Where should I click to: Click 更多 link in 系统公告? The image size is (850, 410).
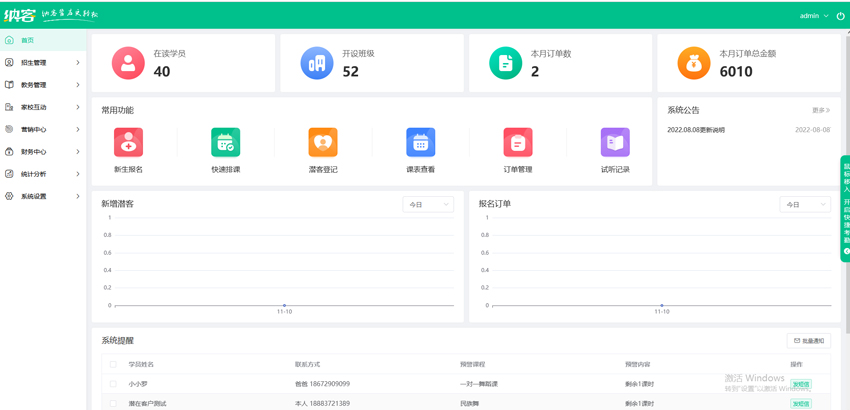tap(821, 110)
